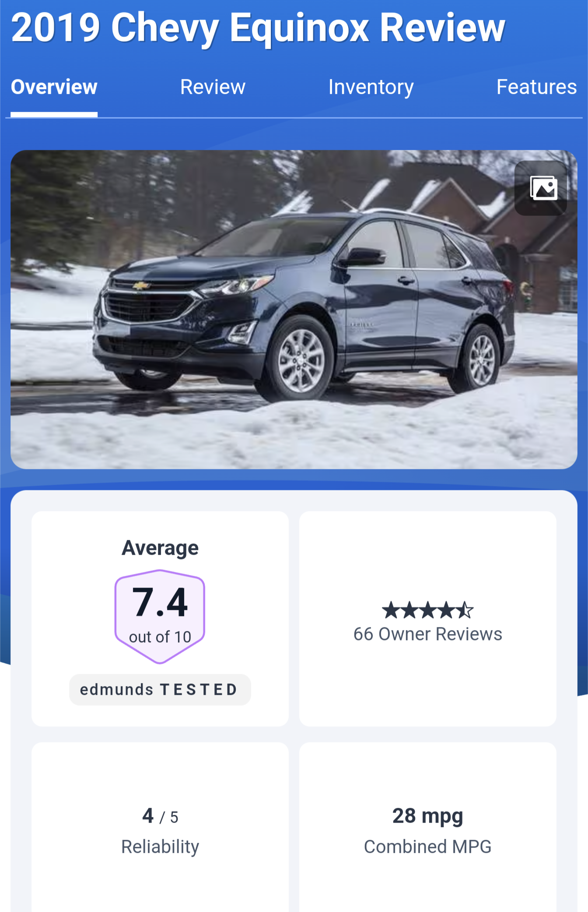Switch to the Review tab
This screenshot has width=588, height=912.
213,87
